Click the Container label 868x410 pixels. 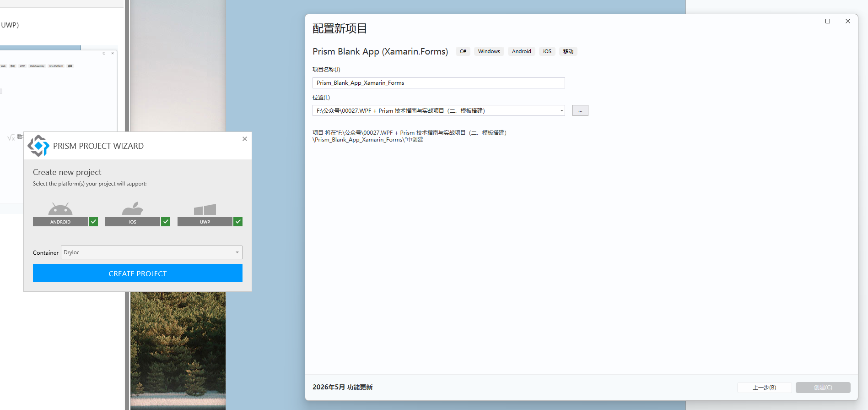coord(46,253)
